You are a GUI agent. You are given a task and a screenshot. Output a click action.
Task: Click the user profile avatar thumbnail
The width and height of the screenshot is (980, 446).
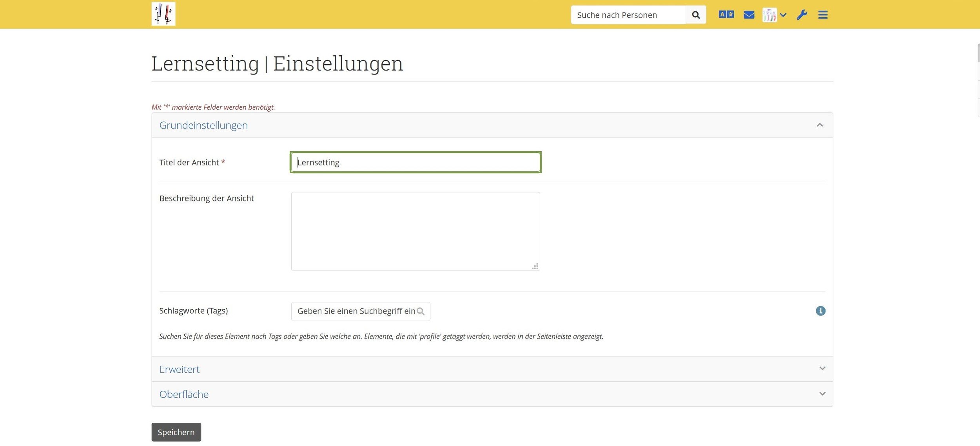(769, 15)
